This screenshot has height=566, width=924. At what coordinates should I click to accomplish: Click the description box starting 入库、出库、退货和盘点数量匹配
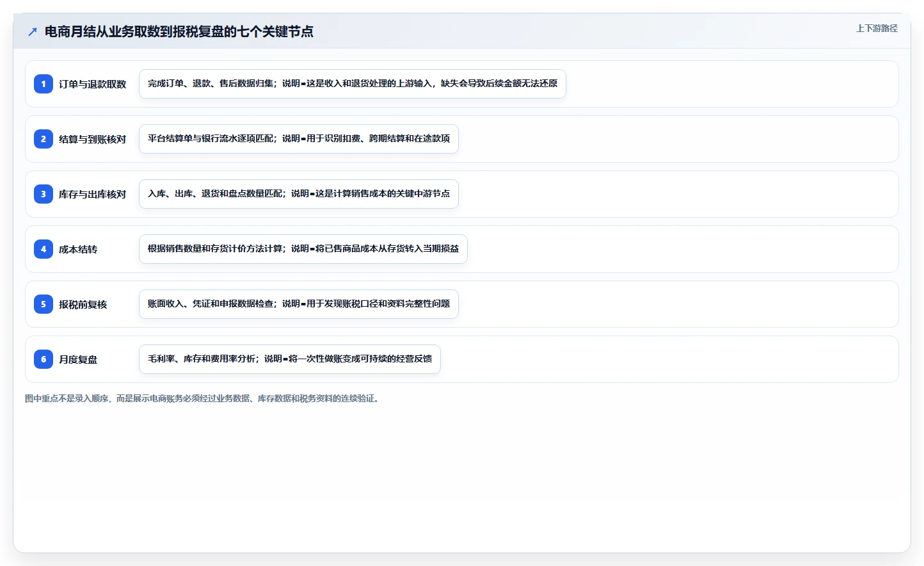tap(299, 194)
